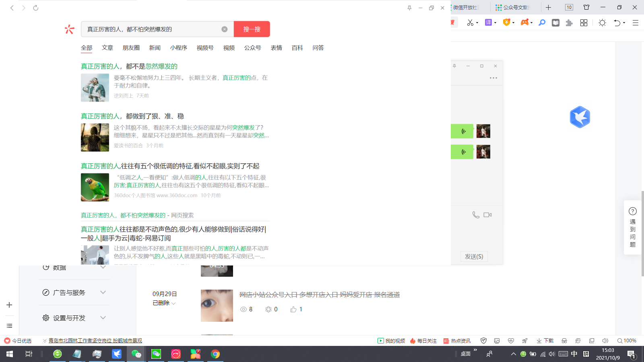Viewport: 644px width, 362px height.
Task: Click the woman thumbnail of first result
Action: 95,88
